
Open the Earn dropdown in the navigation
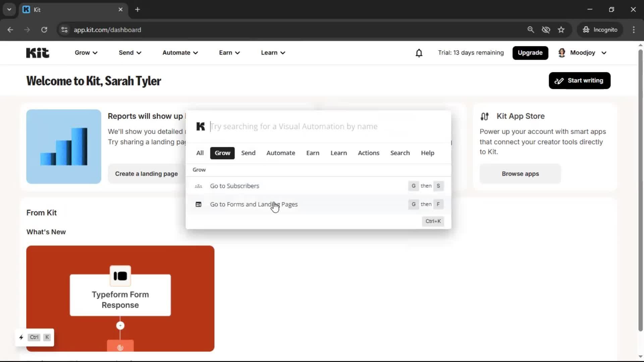coord(229,53)
